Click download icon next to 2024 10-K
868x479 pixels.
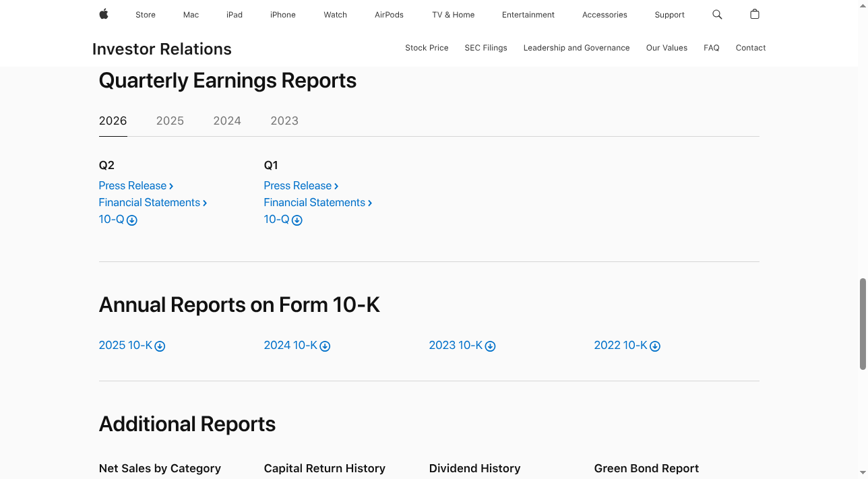(x=325, y=346)
